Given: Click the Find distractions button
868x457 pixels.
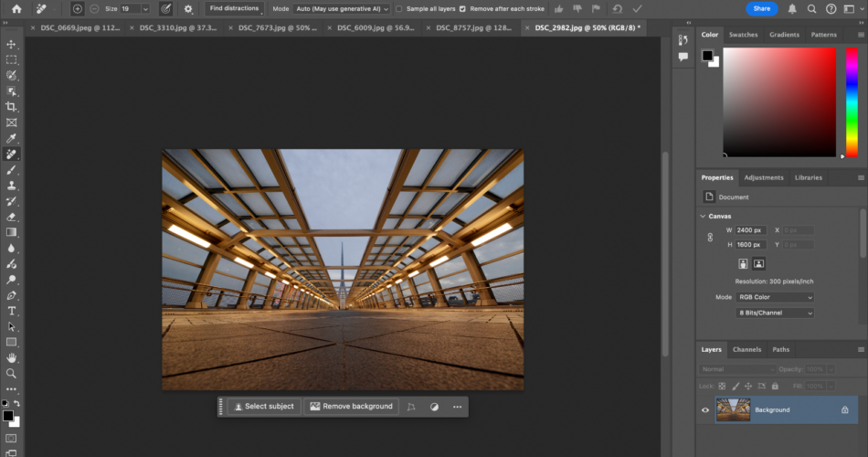Looking at the screenshot, I should tap(234, 8).
